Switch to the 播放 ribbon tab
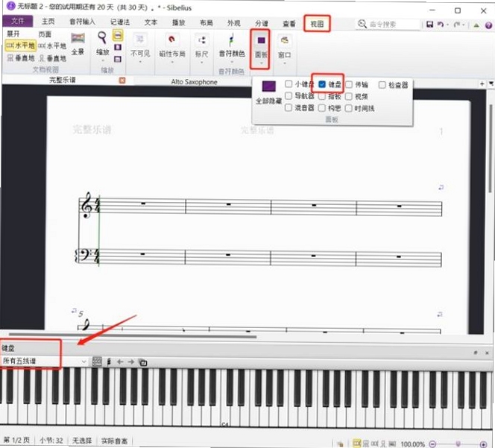The width and height of the screenshot is (495, 448). click(179, 22)
